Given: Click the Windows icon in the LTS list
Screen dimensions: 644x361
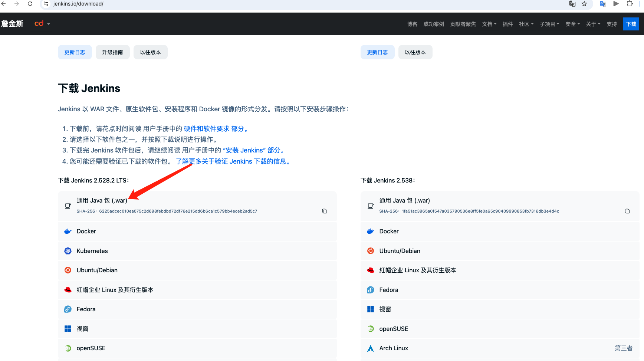Looking at the screenshot, I should 68,329.
